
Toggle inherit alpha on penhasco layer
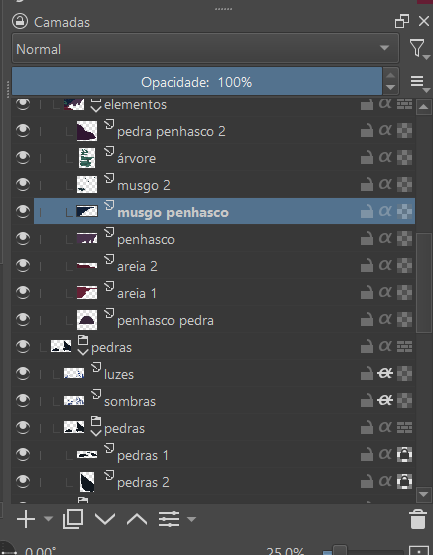click(385, 239)
